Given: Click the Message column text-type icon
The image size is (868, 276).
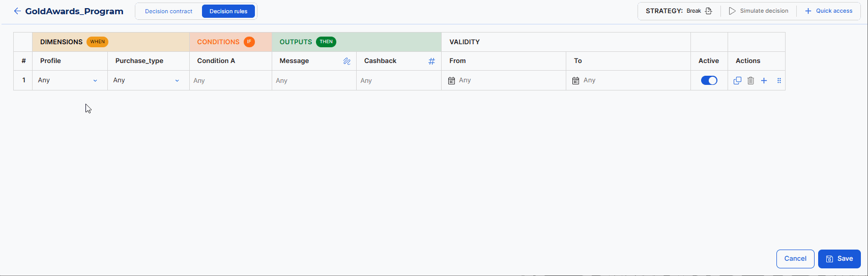Looking at the screenshot, I should (346, 61).
